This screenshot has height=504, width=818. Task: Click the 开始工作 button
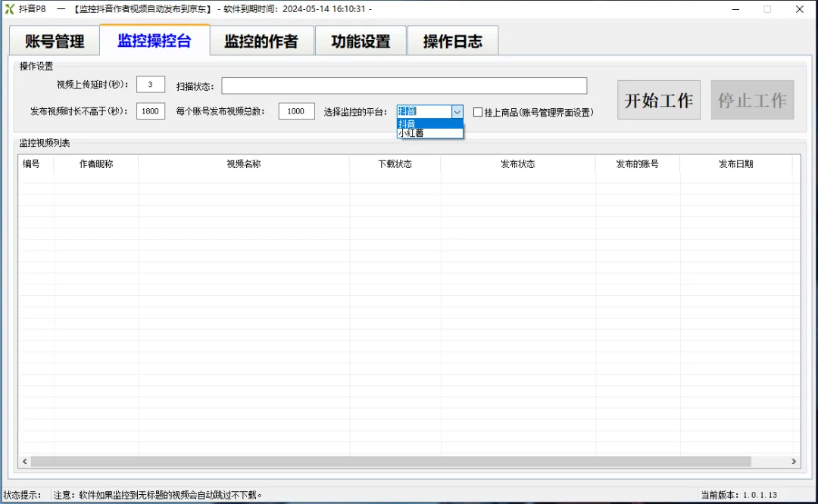[x=659, y=100]
